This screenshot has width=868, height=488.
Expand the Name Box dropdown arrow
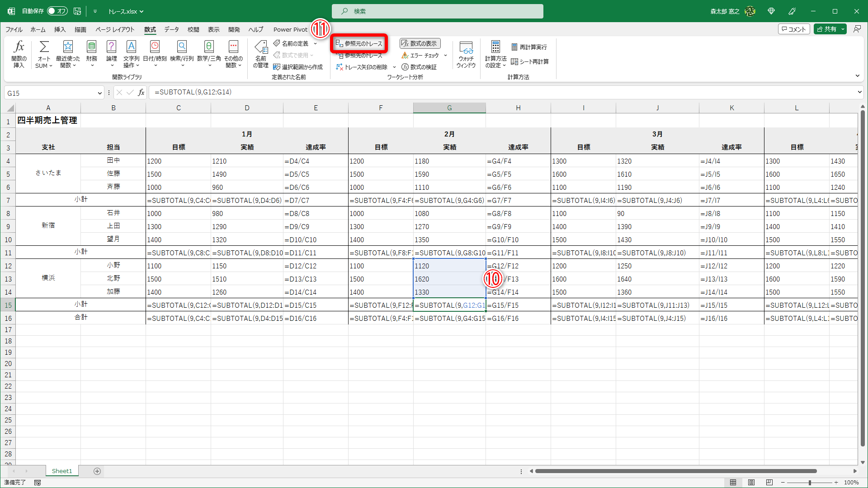99,93
